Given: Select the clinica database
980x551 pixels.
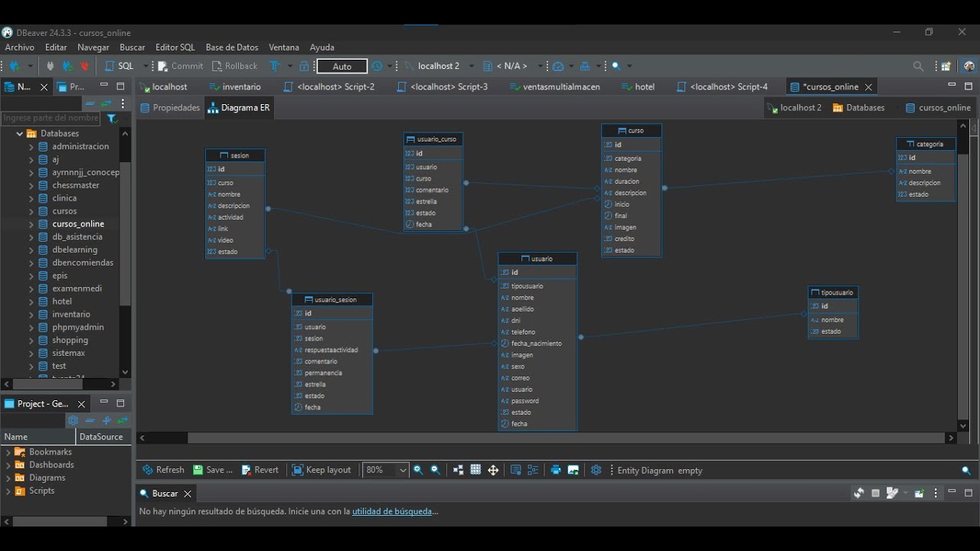Looking at the screenshot, I should pos(64,198).
